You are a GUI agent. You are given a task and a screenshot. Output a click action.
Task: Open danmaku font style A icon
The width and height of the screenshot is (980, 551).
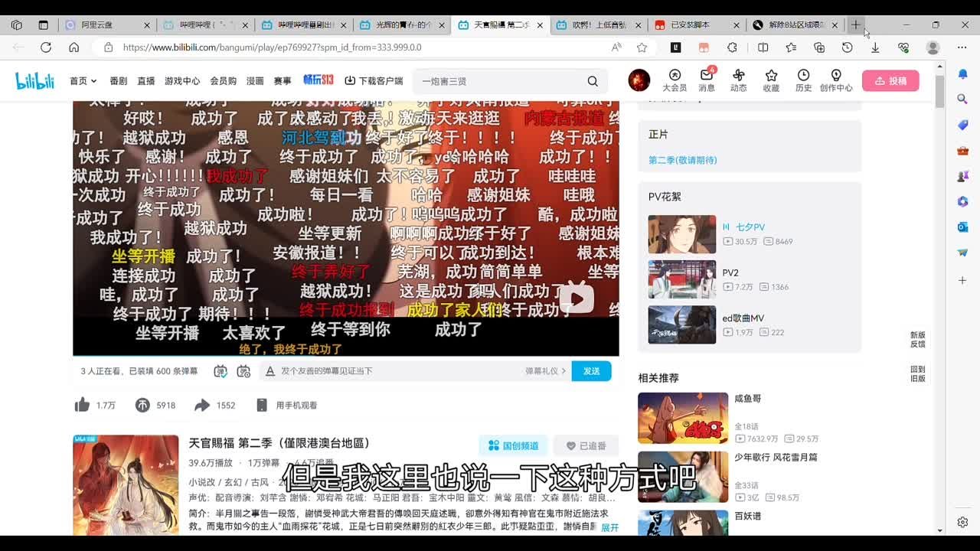coord(269,371)
